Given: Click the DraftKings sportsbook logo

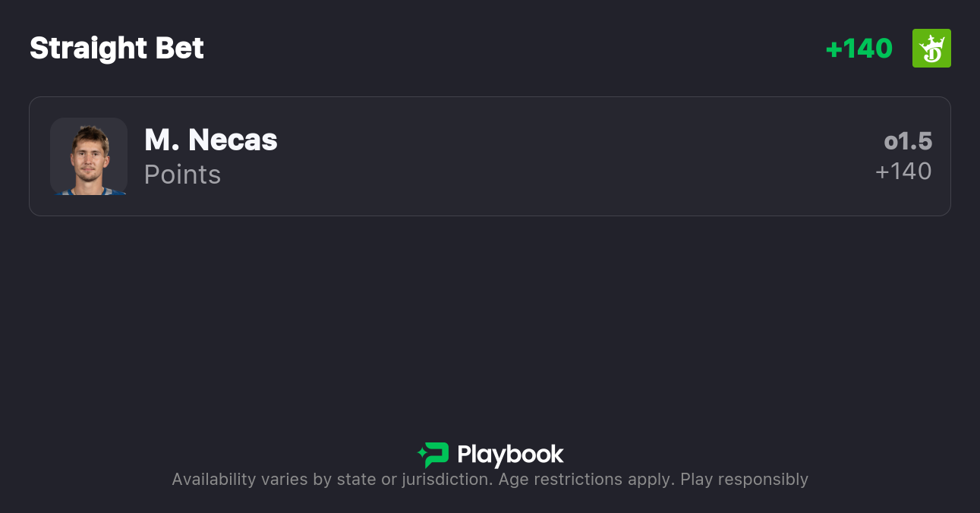Looking at the screenshot, I should click(931, 49).
